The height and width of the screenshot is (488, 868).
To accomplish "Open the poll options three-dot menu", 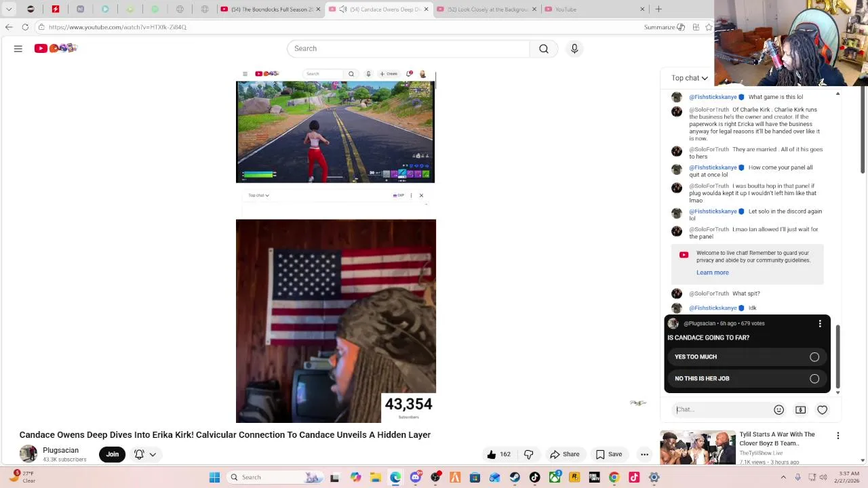I will coord(820,323).
